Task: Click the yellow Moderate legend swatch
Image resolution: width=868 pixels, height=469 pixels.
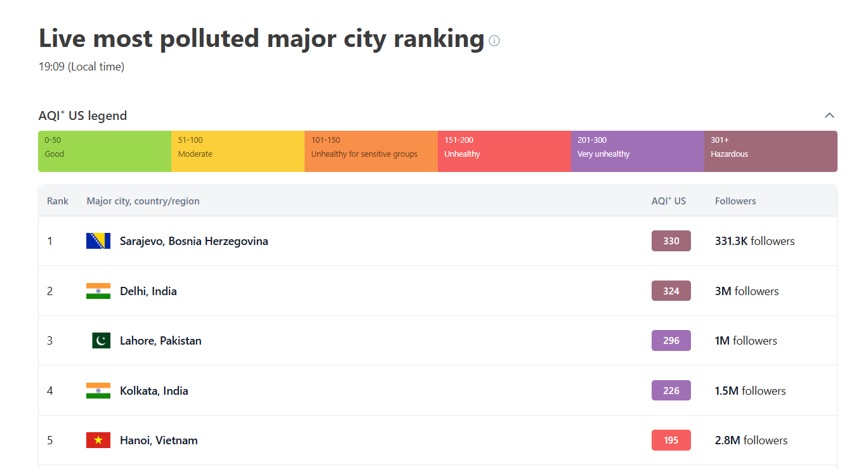Action: point(238,151)
